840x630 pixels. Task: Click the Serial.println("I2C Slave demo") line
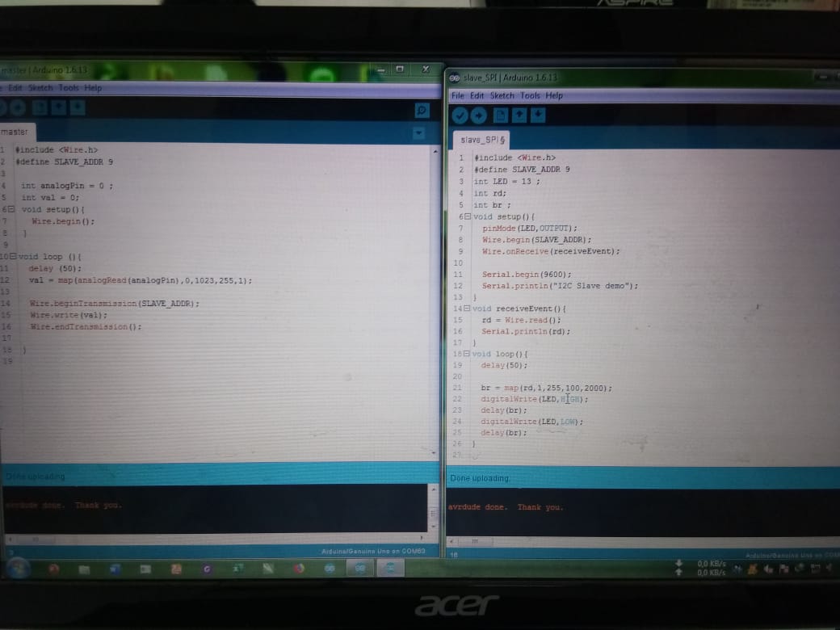click(560, 286)
